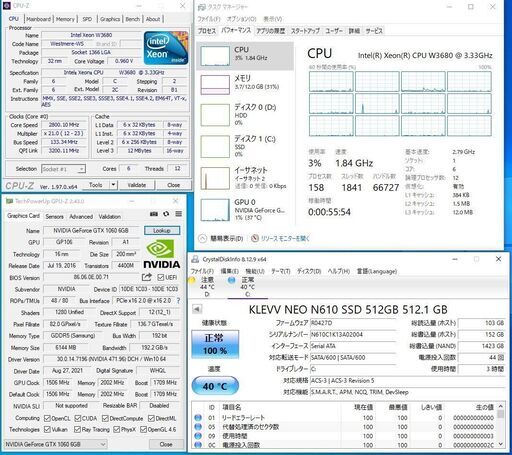Open the ファイル(F) menu in CrystalDiskInfo

202,271
